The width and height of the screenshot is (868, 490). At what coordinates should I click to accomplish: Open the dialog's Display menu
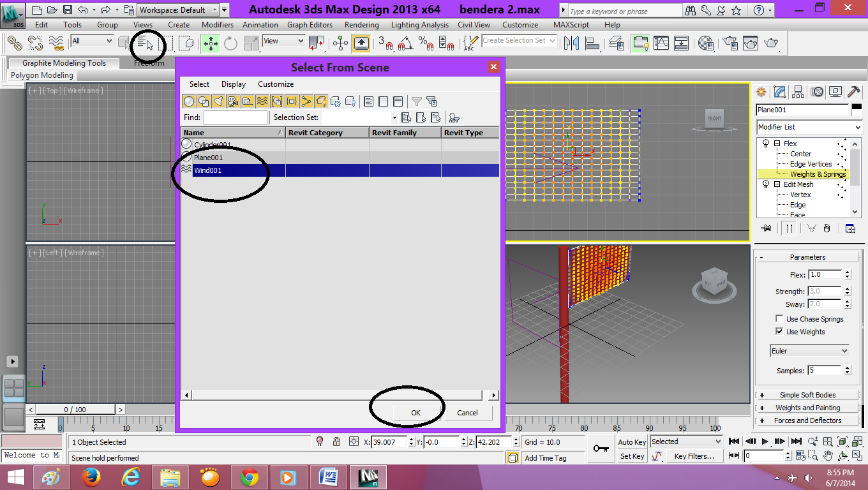[x=234, y=84]
